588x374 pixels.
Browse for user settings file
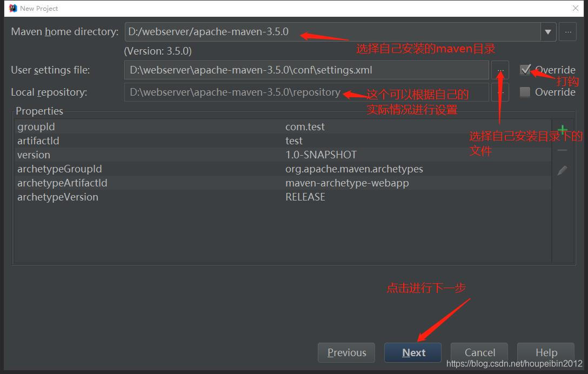point(500,70)
